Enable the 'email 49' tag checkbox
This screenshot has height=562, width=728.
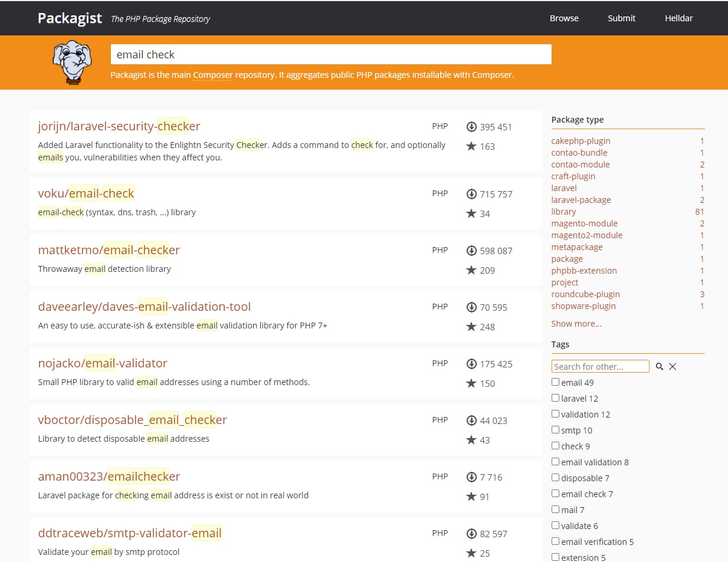pyautogui.click(x=555, y=382)
